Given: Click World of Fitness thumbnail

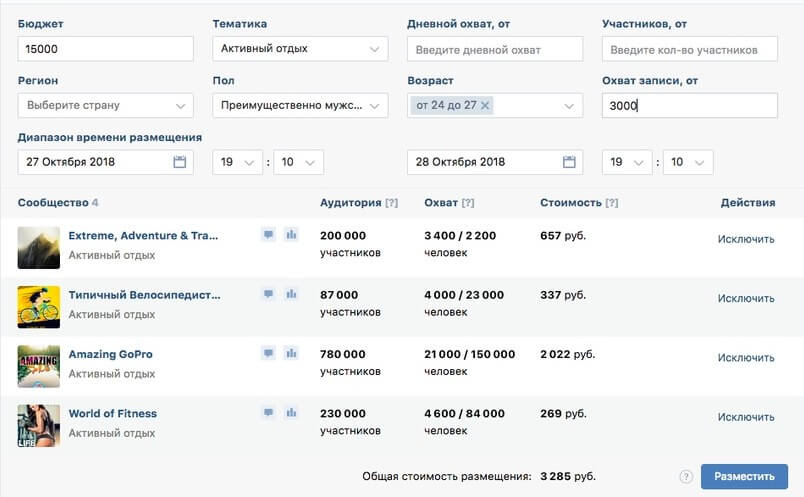Looking at the screenshot, I should pos(38,426).
